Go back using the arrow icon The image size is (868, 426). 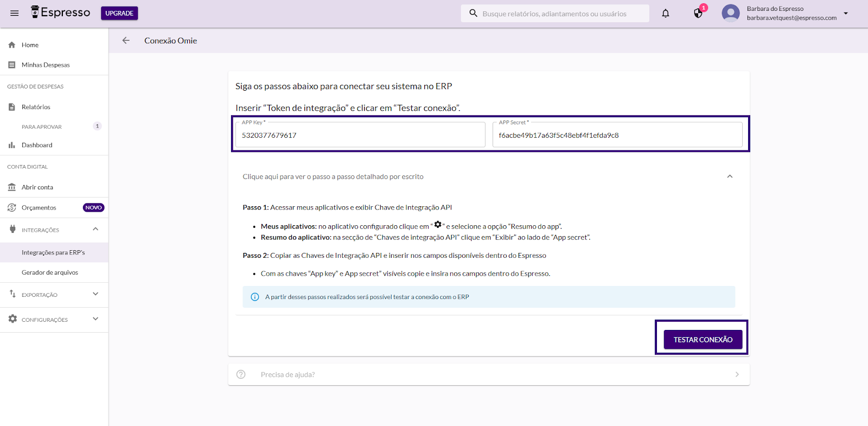[126, 40]
